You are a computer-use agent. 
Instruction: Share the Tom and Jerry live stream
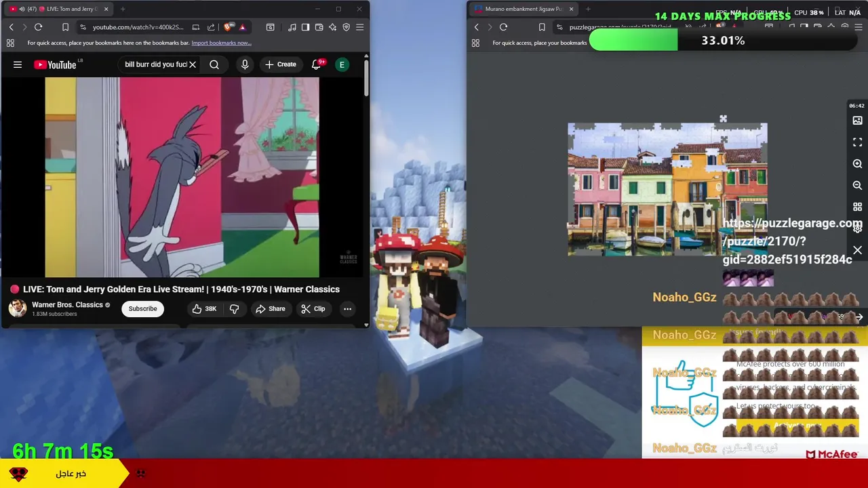click(271, 309)
